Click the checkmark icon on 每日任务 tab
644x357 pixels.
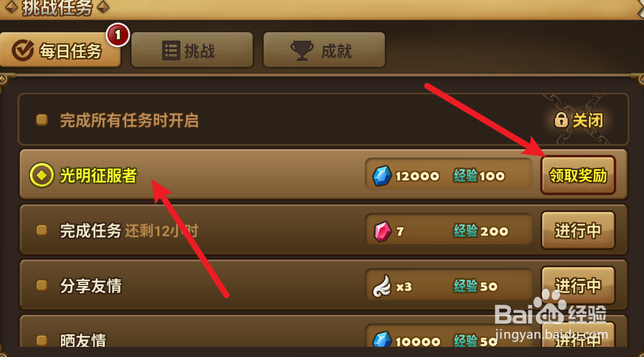pos(23,51)
